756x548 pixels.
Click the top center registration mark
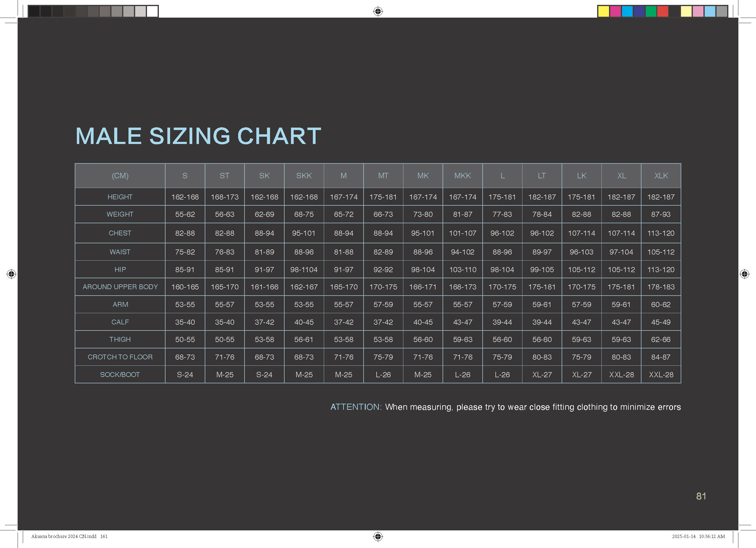(x=378, y=11)
